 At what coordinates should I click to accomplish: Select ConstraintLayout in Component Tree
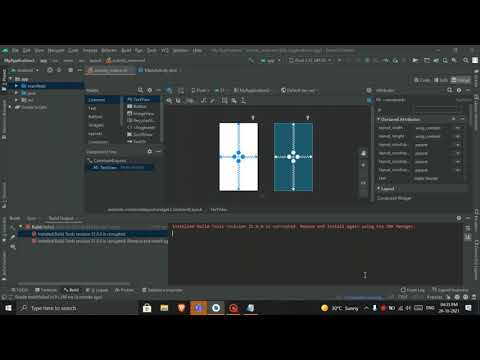click(x=107, y=161)
